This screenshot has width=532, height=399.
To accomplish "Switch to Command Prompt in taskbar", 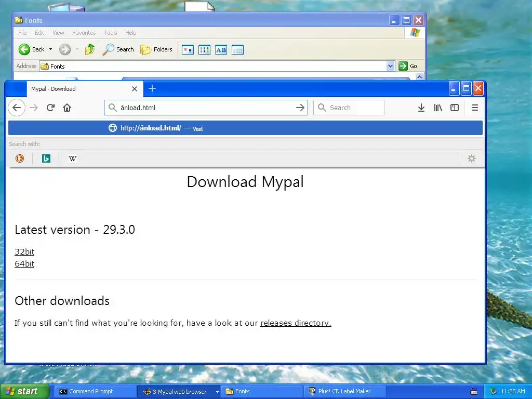I will point(95,391).
